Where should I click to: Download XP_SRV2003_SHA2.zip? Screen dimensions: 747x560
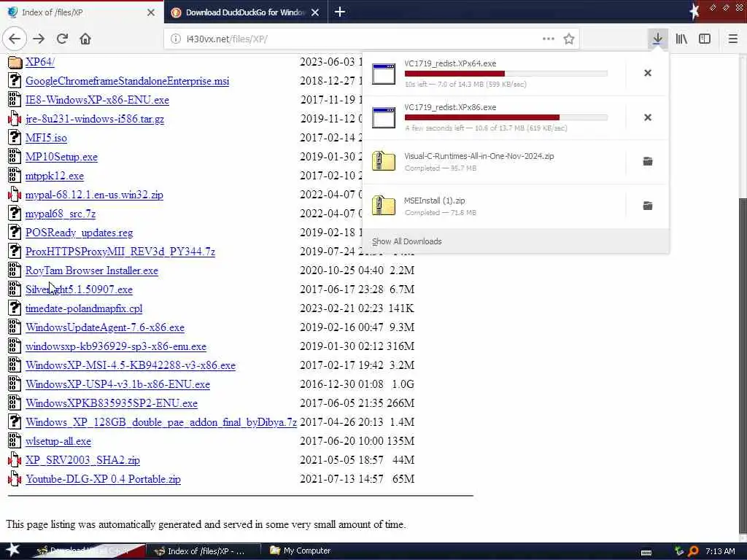(83, 460)
